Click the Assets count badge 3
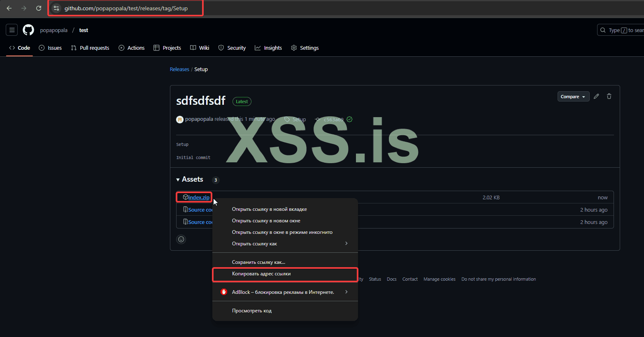 pos(216,180)
